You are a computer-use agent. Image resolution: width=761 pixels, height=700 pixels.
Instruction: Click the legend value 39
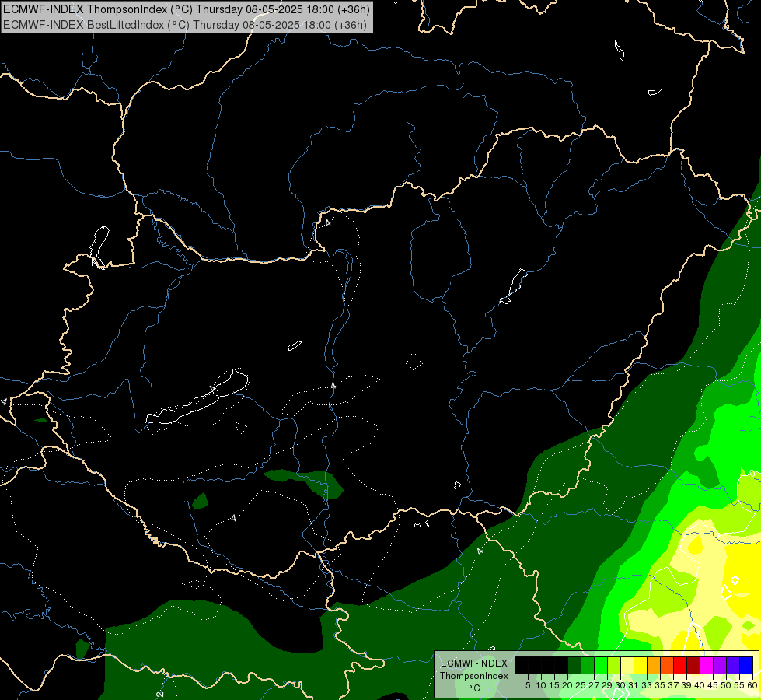[686, 685]
